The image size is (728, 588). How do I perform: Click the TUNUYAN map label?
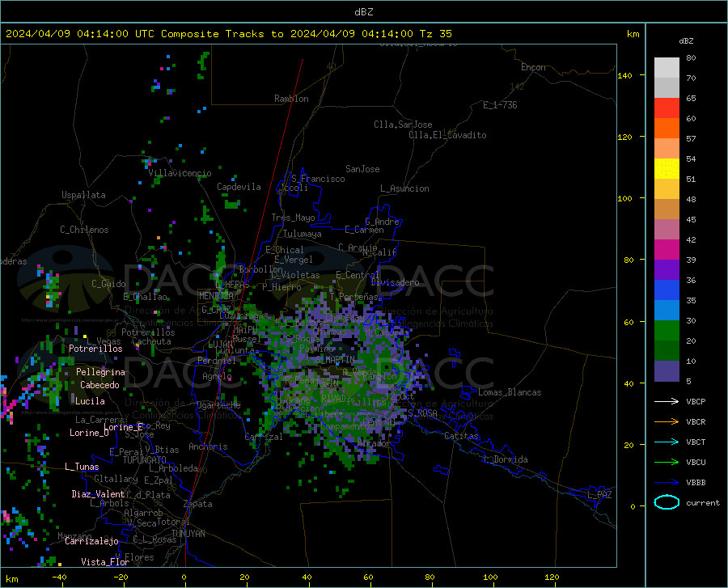coord(188,533)
